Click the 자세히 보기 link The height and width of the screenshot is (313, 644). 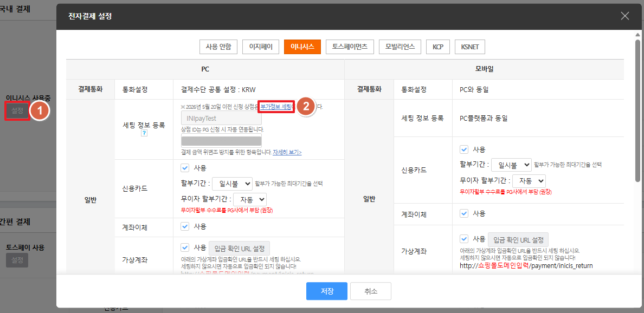coord(287,152)
